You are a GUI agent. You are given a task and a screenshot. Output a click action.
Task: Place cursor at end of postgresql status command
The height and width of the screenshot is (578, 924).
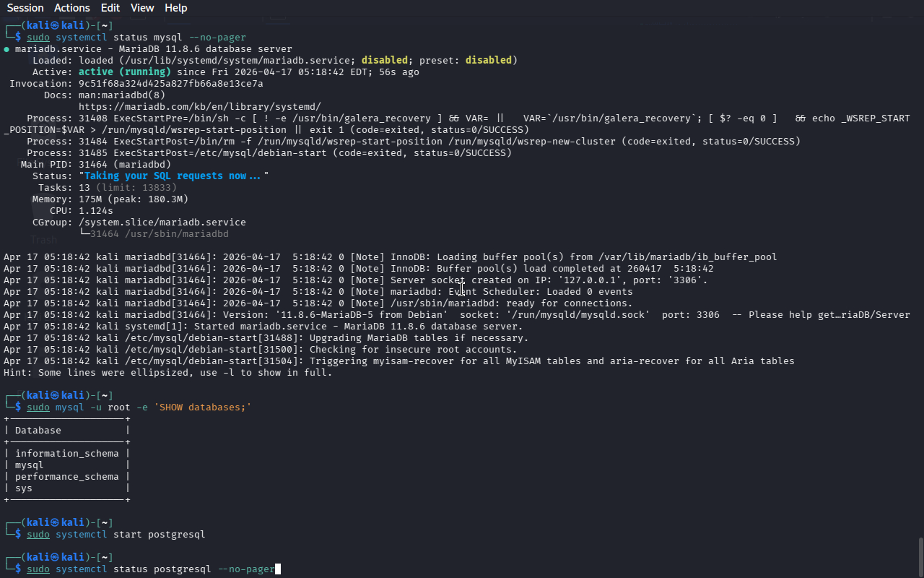coord(276,569)
